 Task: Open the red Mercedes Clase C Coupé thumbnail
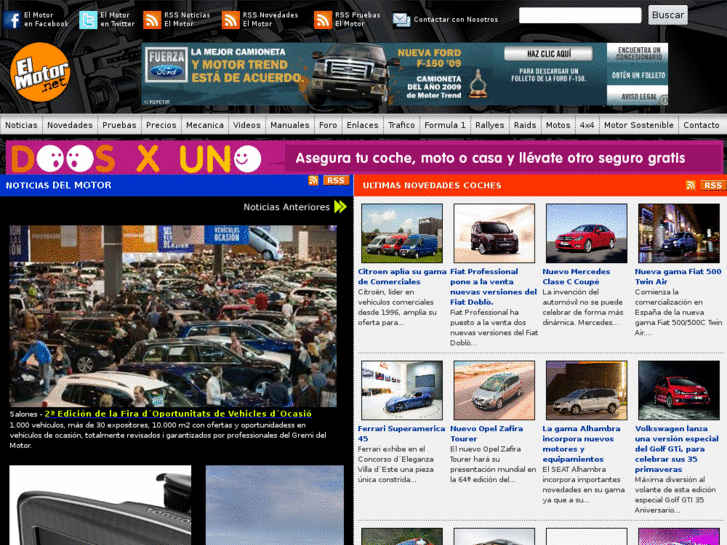click(587, 233)
